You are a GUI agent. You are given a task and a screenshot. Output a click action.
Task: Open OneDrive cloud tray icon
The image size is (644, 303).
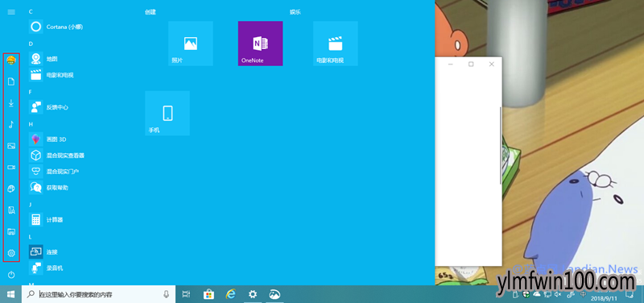(537, 294)
